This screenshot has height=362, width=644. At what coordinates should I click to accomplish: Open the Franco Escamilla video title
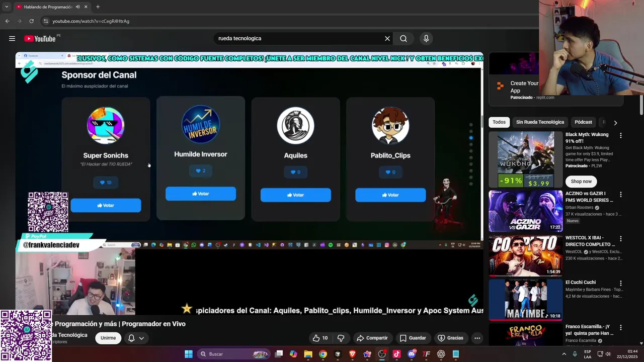(590, 330)
